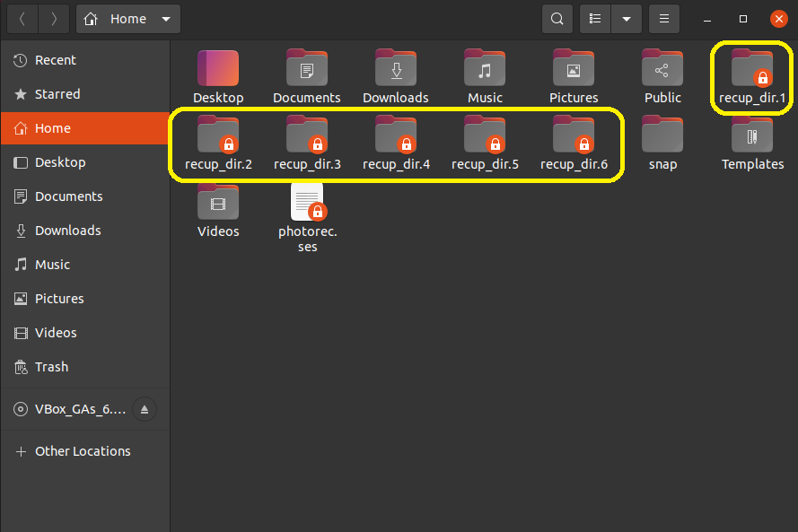798x532 pixels.
Task: Select Home in the sidebar
Action: [85, 128]
